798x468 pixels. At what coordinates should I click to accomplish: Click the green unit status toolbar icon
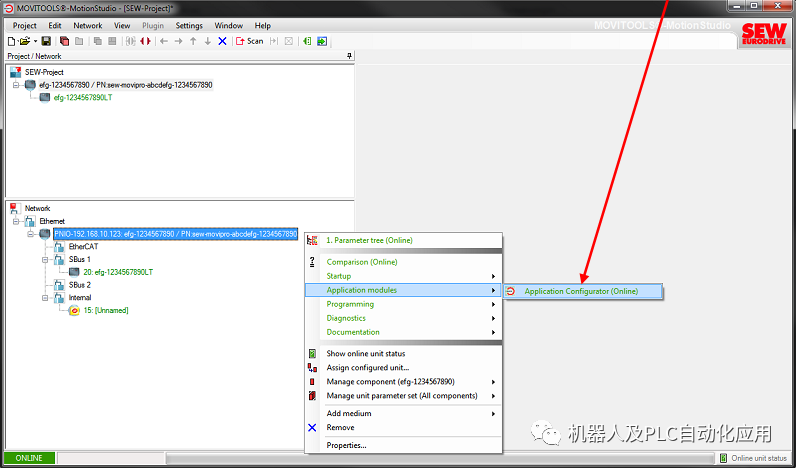click(x=307, y=41)
